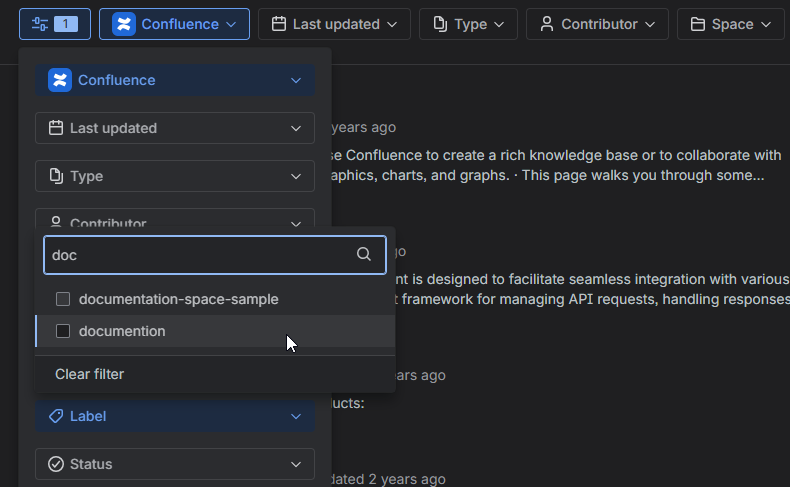The image size is (790, 487).
Task: Click the magnifier icon in search field
Action: pos(364,255)
